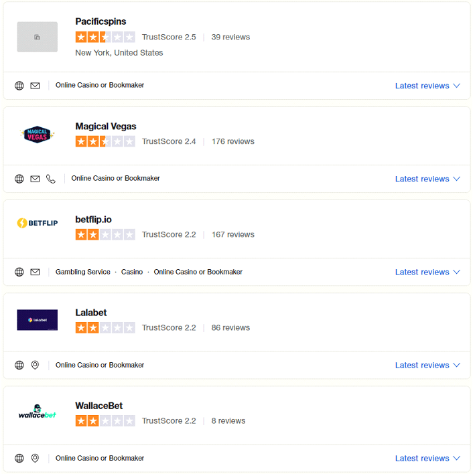Open the WallaceBet website globe icon
Viewport: 473px width, 476px height.
pos(19,458)
